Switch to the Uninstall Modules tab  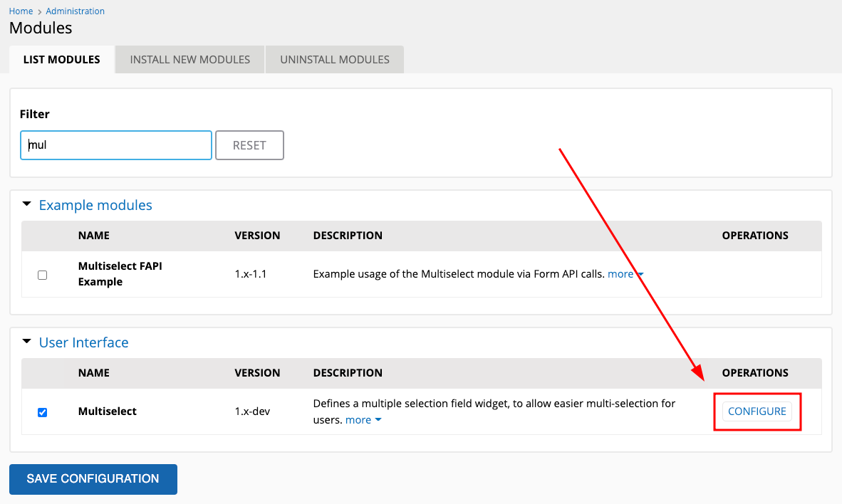click(334, 59)
